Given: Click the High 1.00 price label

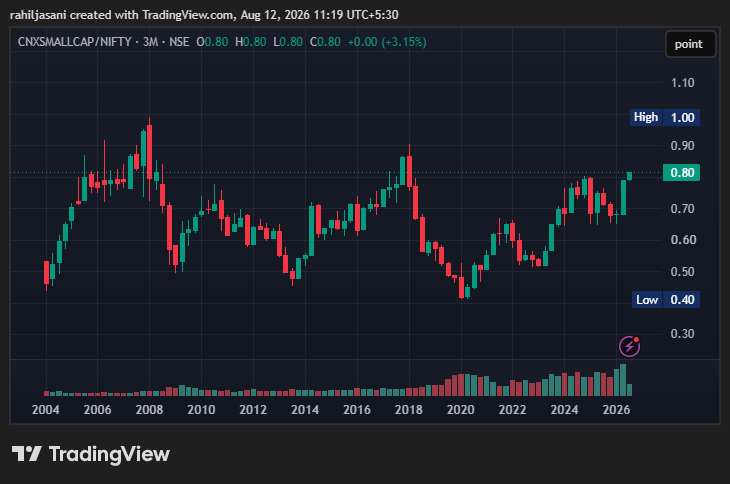Looking at the screenshot, I should click(664, 117).
